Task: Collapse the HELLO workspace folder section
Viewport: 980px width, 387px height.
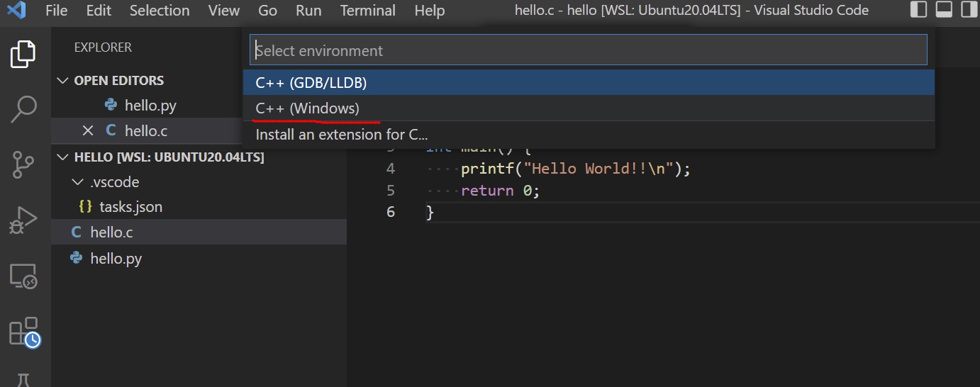Action: pyautogui.click(x=63, y=157)
